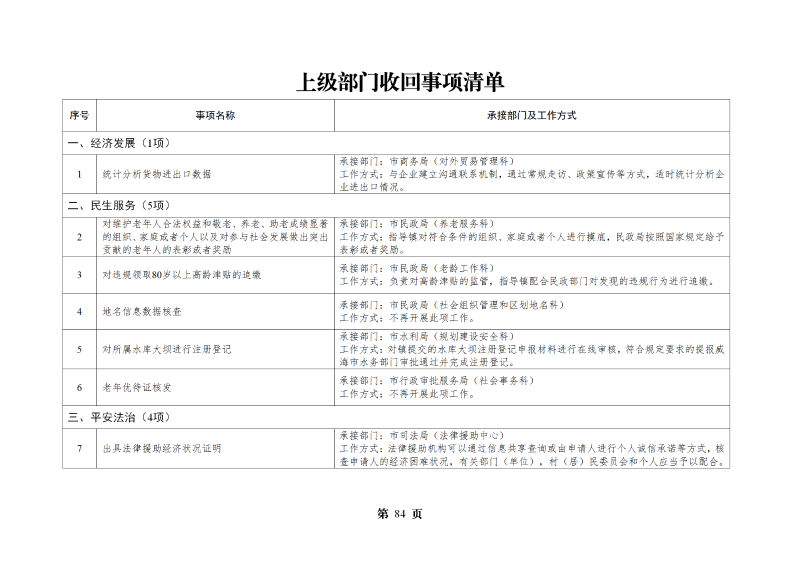Select the 承接部门及工作方式 column header
The height and width of the screenshot is (566, 800).
(531, 116)
